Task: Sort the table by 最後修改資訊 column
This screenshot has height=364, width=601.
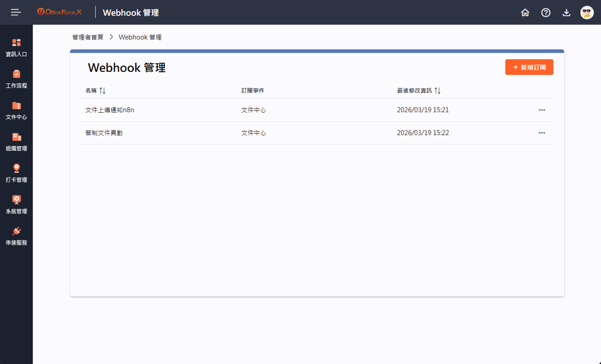Action: [x=438, y=90]
